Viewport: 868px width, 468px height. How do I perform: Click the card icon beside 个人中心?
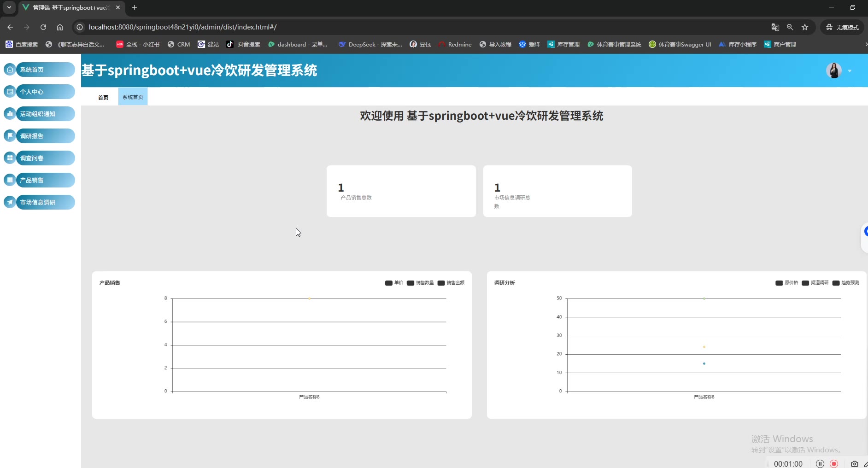tap(10, 92)
